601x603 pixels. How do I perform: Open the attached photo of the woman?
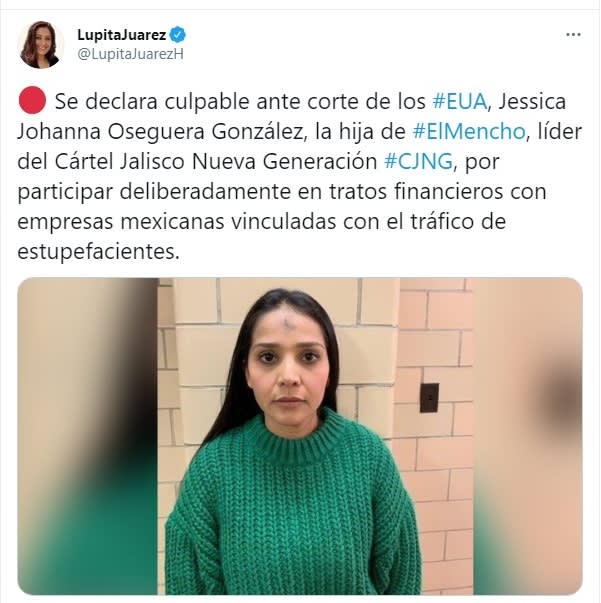point(300,436)
